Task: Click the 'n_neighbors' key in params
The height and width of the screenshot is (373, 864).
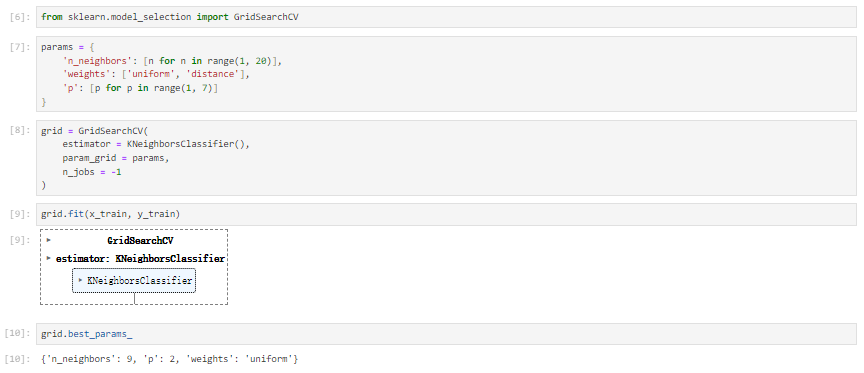Action: click(x=95, y=61)
